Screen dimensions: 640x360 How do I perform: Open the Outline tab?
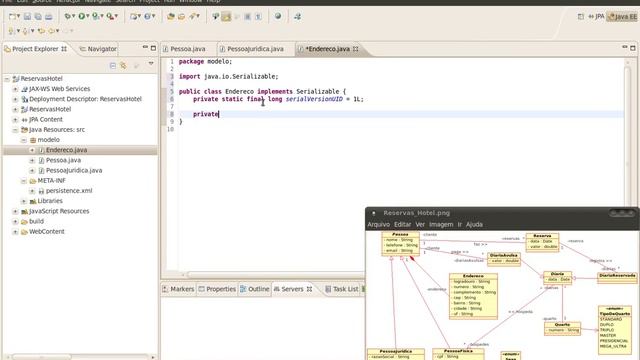(255, 289)
